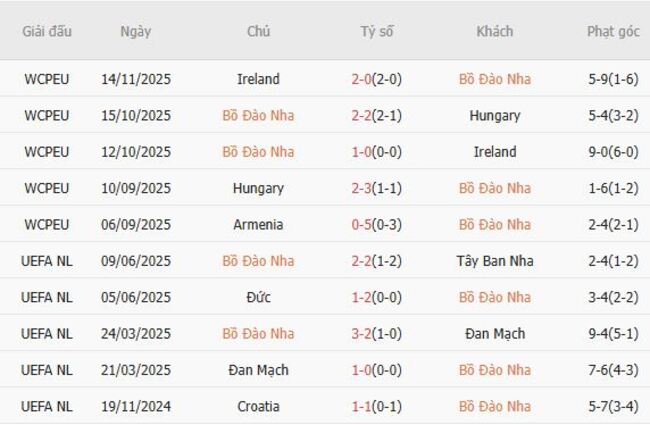Screen dimensions: 650x425
Task: Click the Giải đấu column header
Action: point(47,31)
